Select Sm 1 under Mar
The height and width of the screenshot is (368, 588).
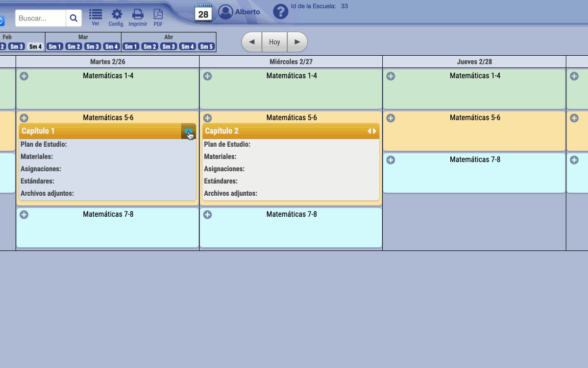(x=55, y=47)
